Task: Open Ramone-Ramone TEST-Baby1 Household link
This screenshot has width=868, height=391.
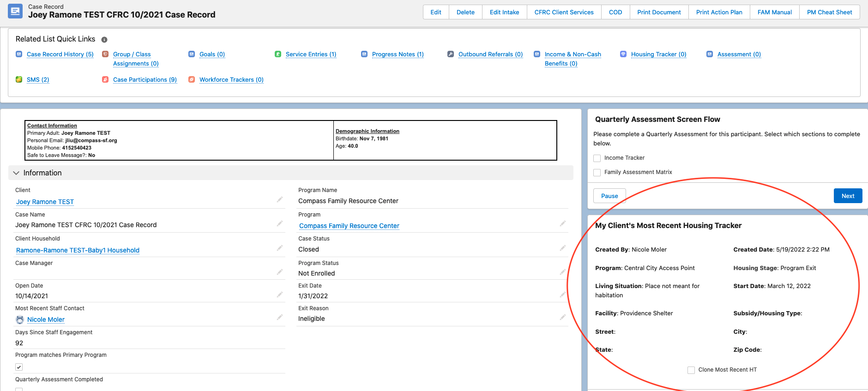Action: 78,250
